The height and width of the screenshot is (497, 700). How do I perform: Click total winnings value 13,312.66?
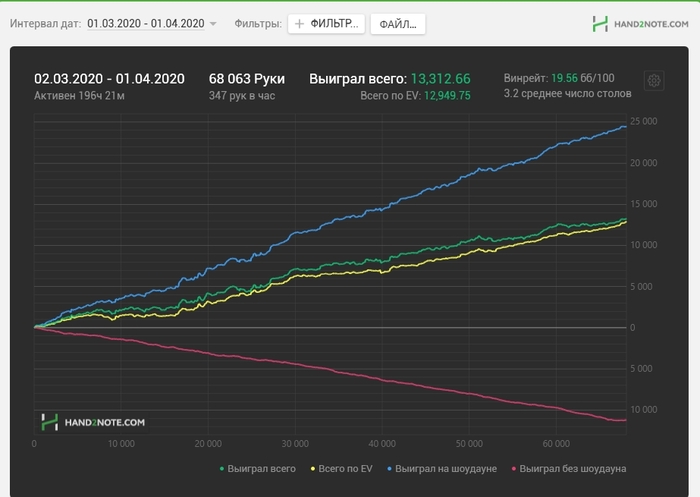point(441,79)
